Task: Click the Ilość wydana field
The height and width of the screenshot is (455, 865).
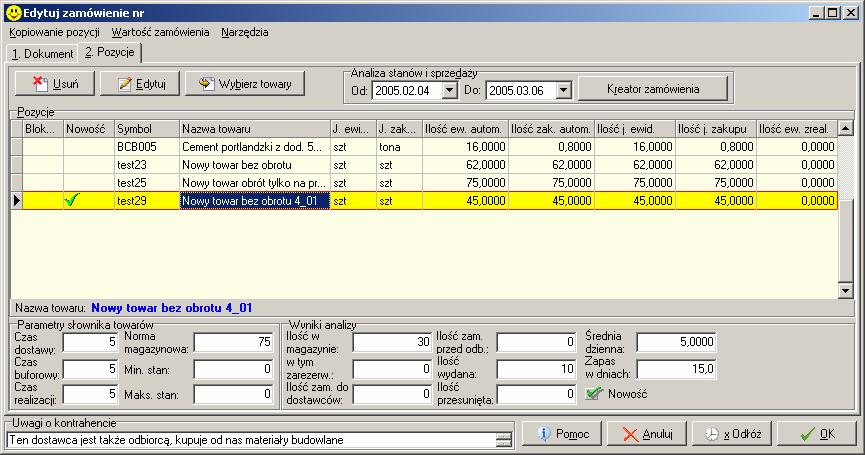Action: (537, 369)
